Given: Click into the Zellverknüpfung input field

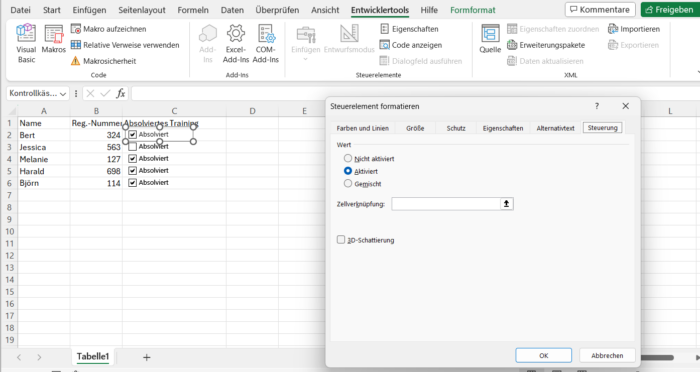Looking at the screenshot, I should pyautogui.click(x=446, y=204).
